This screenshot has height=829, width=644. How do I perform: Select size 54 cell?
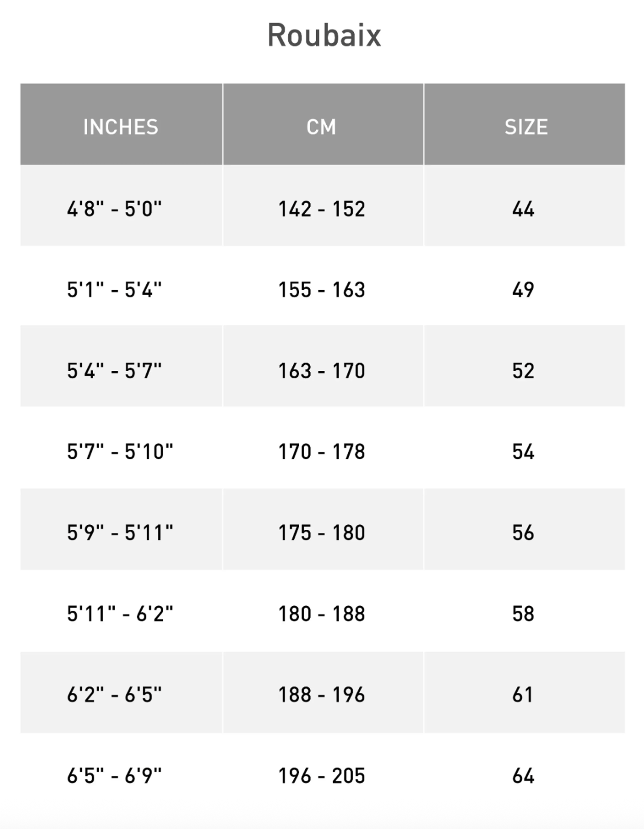pyautogui.click(x=523, y=451)
